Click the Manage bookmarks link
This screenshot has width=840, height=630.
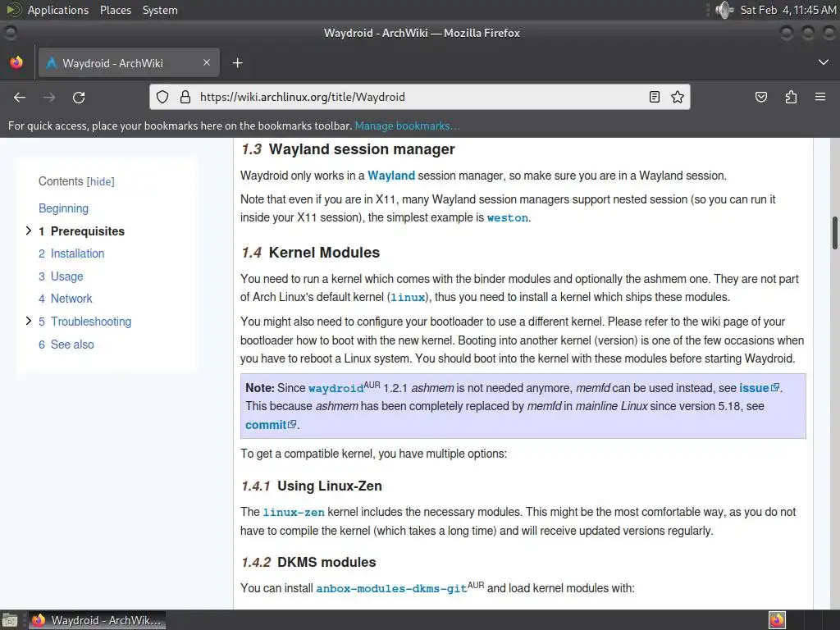(407, 126)
